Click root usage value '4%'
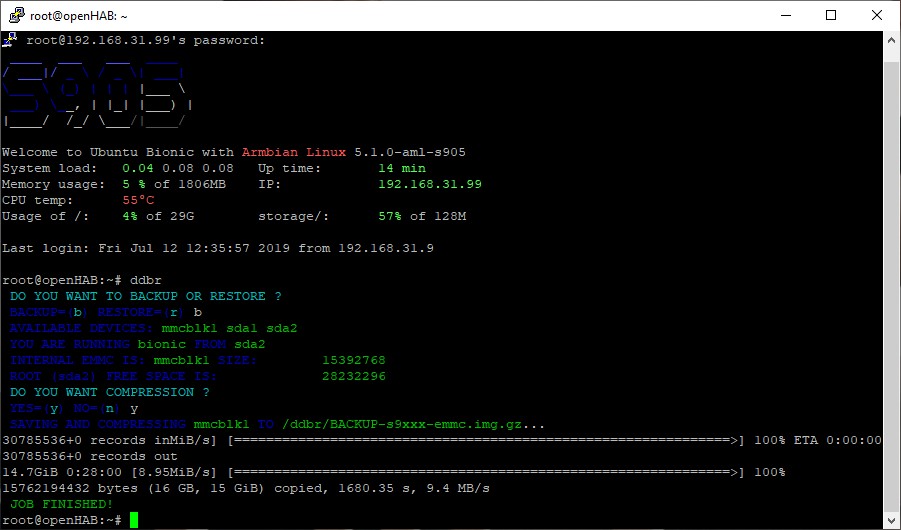The image size is (901, 530). 130,217
